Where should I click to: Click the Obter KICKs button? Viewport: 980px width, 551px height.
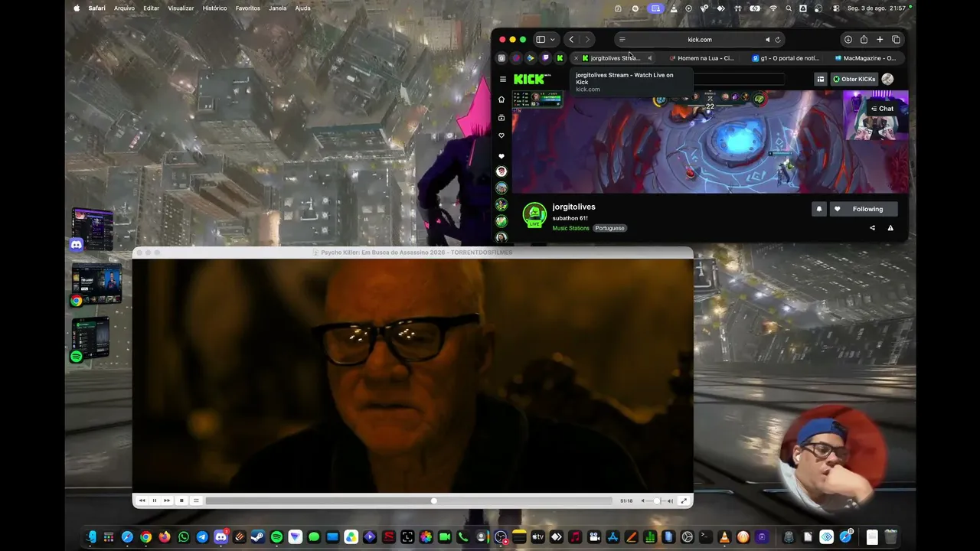[854, 79]
